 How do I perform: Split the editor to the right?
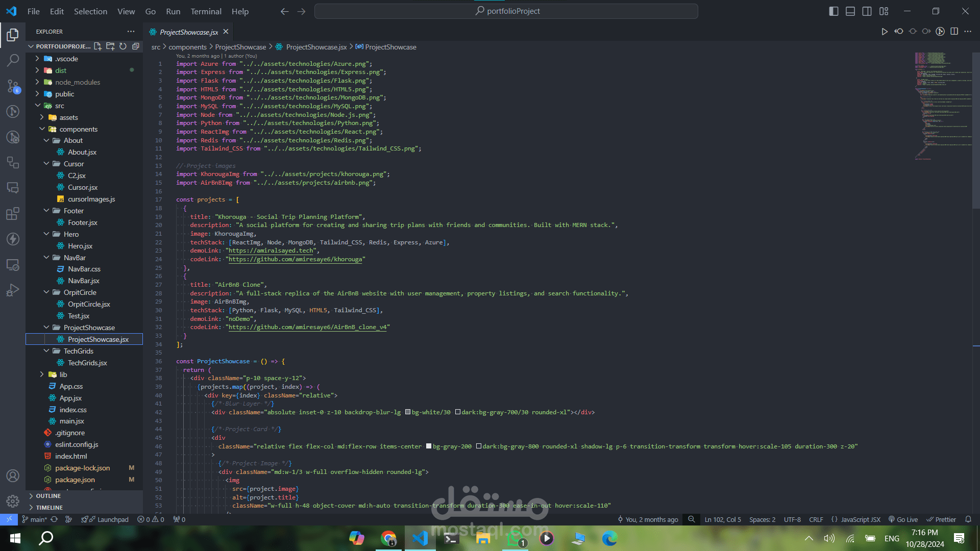[x=954, y=32]
